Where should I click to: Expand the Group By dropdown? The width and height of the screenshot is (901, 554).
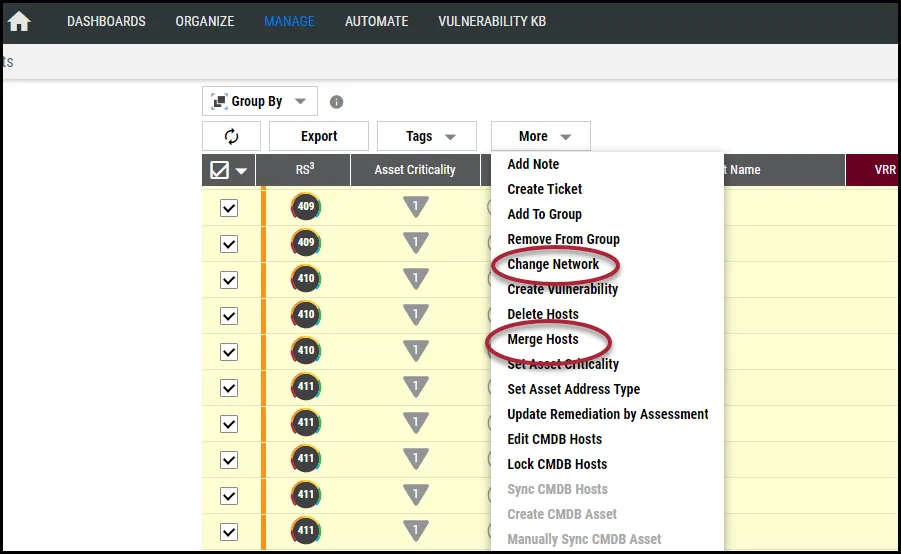point(260,101)
